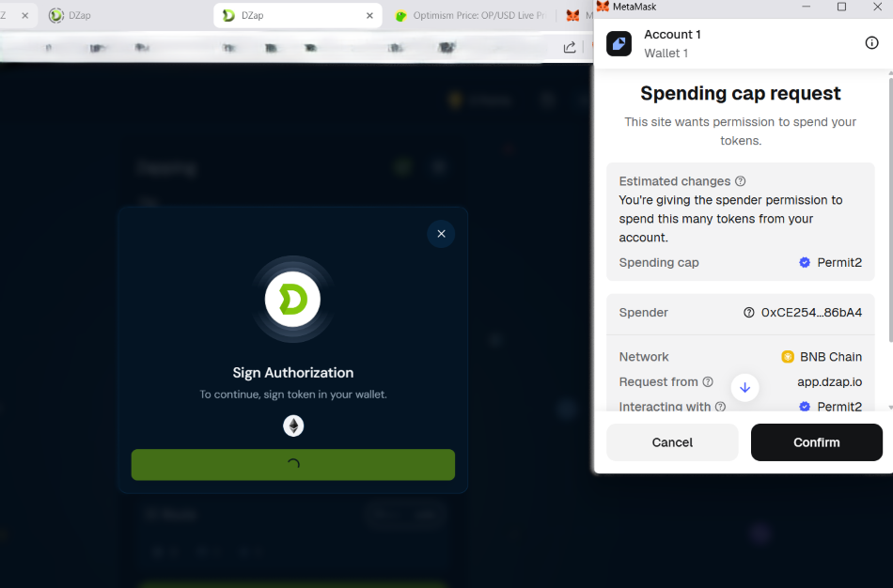
Task: Maximize the MetaMask window
Action: (841, 7)
